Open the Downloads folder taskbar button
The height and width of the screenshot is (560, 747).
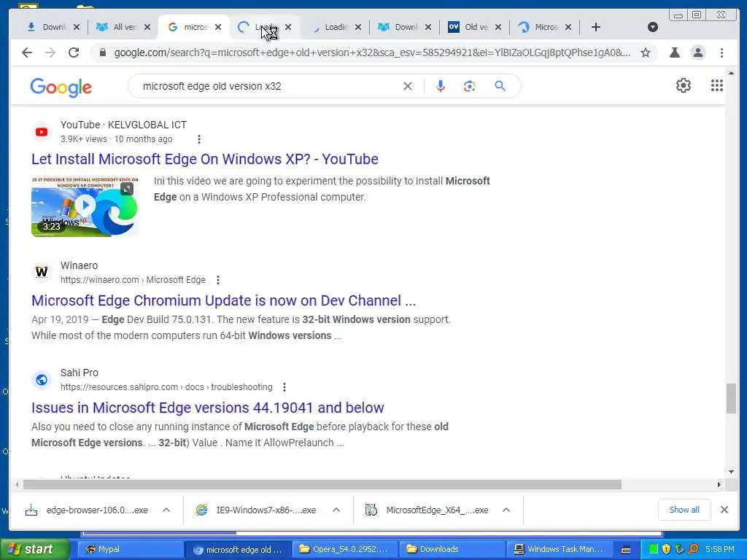[451, 549]
